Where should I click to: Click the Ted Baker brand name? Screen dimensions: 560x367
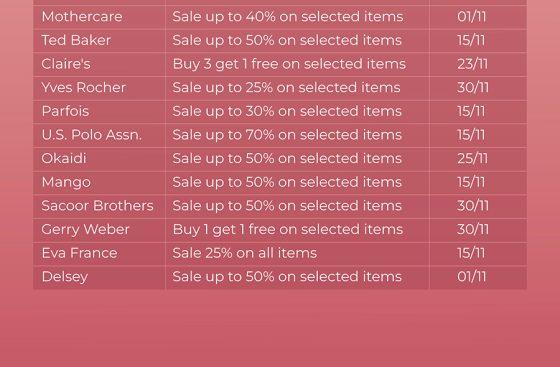[x=76, y=40]
